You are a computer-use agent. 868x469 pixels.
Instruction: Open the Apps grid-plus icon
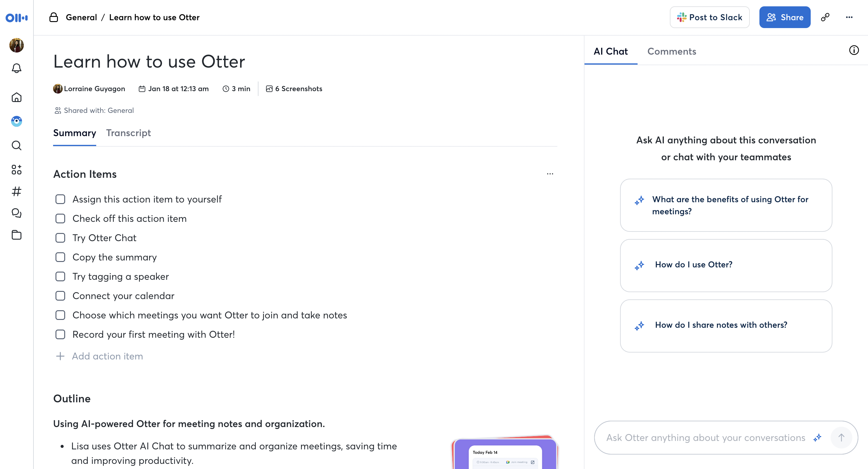tap(17, 170)
